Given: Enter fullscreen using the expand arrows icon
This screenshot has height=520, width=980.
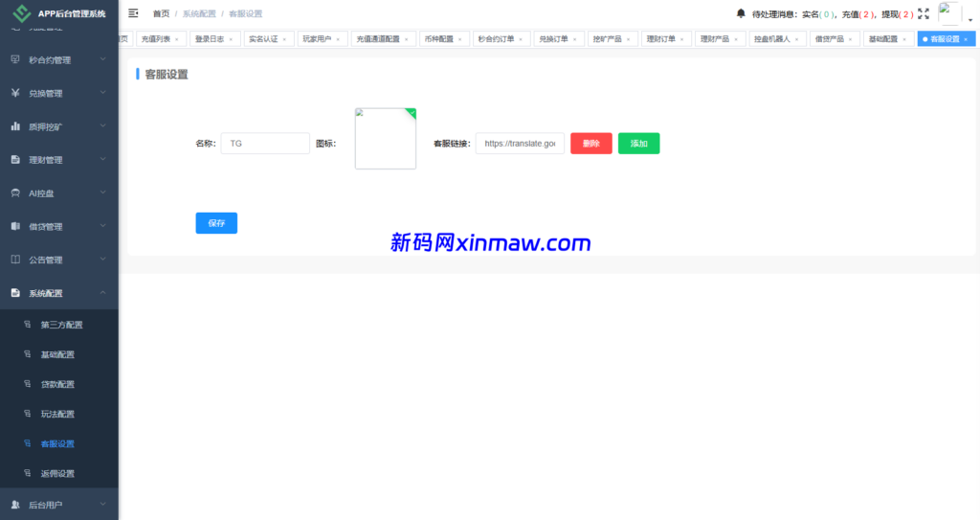Looking at the screenshot, I should pos(924,13).
